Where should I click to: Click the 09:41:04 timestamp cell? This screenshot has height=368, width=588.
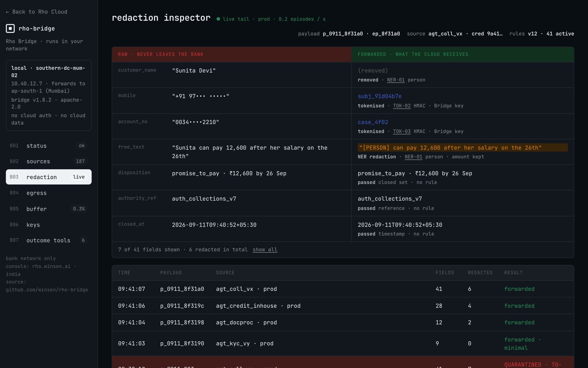pyautogui.click(x=131, y=322)
